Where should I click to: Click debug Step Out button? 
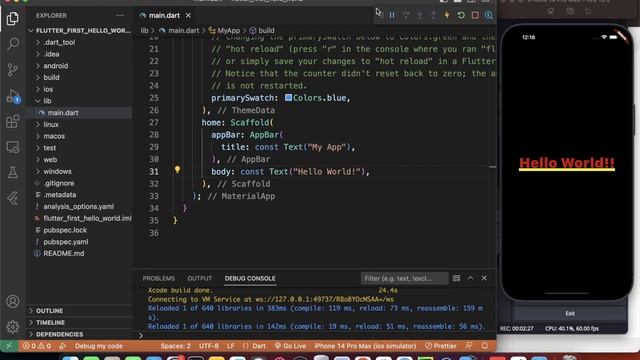pyautogui.click(x=433, y=15)
